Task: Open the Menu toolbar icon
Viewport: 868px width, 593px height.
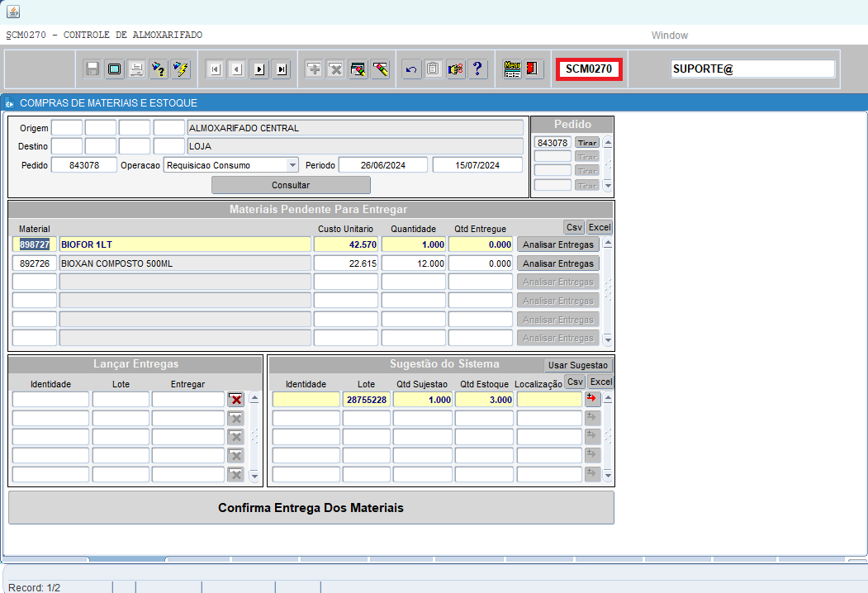Action: pos(512,69)
